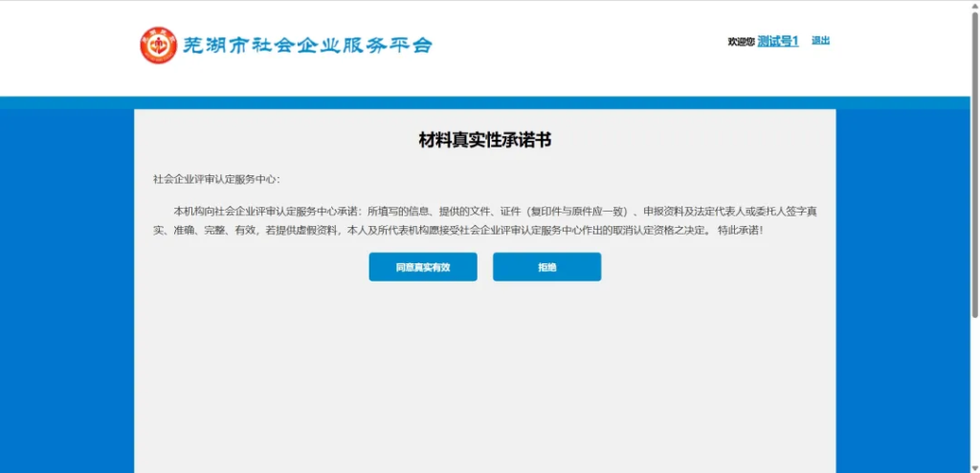Click the red circular platform logo
The height and width of the screenshot is (473, 980).
[x=158, y=45]
